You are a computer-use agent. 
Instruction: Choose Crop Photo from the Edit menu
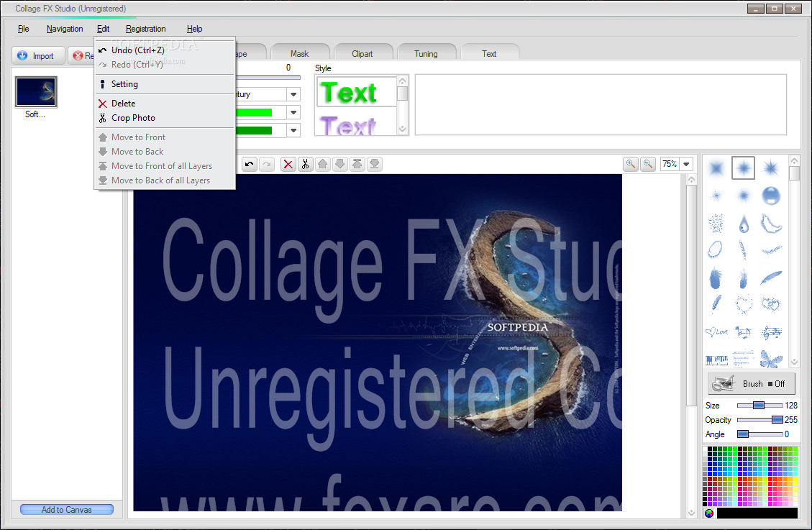165,118
